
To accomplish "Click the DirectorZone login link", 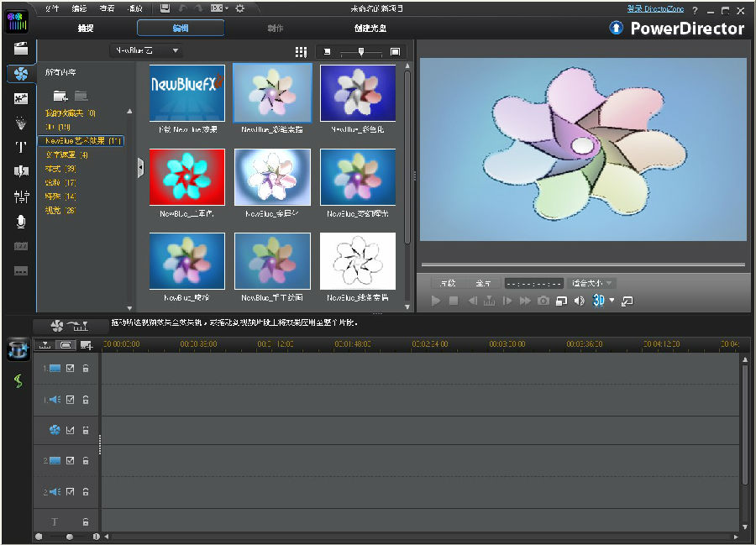I will coord(654,9).
